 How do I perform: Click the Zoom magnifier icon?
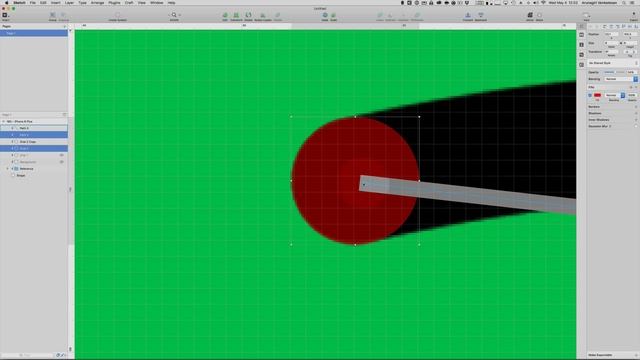click(x=174, y=16)
